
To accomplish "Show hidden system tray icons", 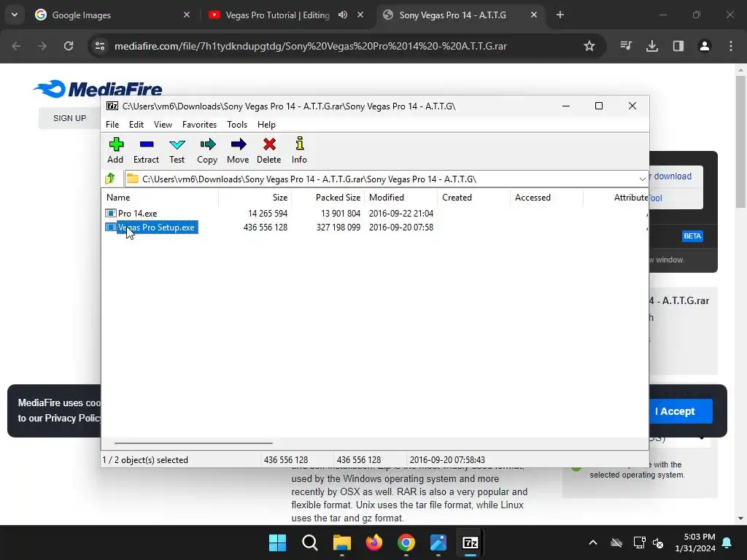I will pyautogui.click(x=593, y=542).
